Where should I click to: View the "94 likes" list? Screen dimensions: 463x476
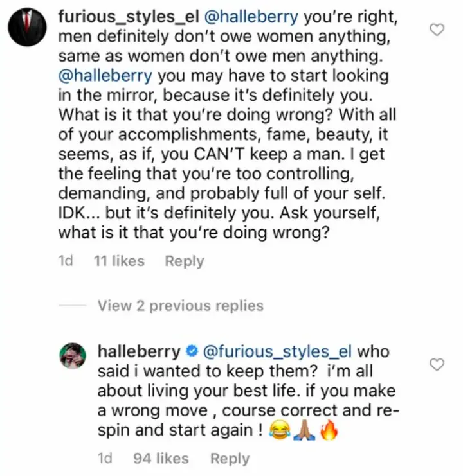click(161, 459)
